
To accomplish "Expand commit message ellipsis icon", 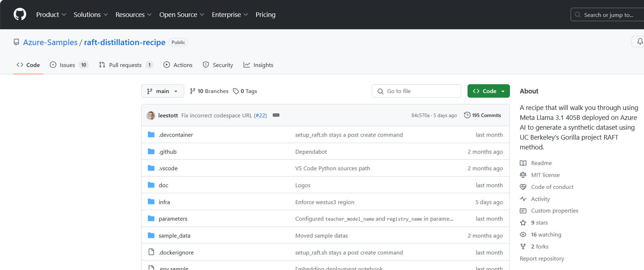I will [276, 115].
